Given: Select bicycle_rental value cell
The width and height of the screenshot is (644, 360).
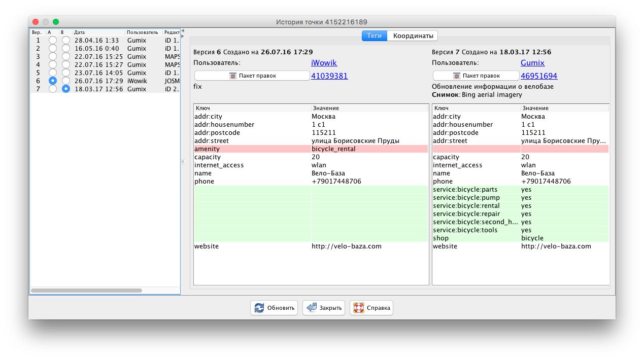Looking at the screenshot, I should click(x=369, y=149).
